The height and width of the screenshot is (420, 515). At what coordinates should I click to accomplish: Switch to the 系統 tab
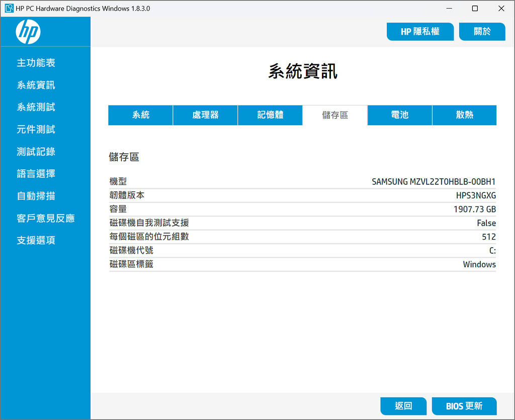141,115
